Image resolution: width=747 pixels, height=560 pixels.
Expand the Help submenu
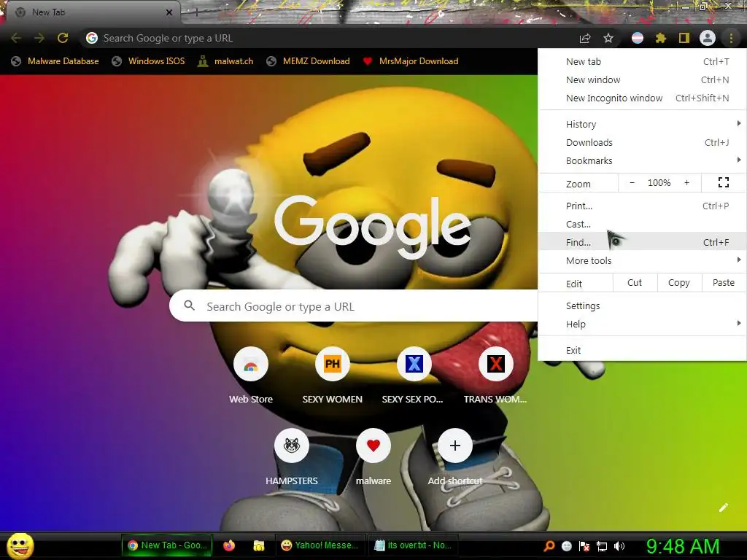tap(642, 324)
